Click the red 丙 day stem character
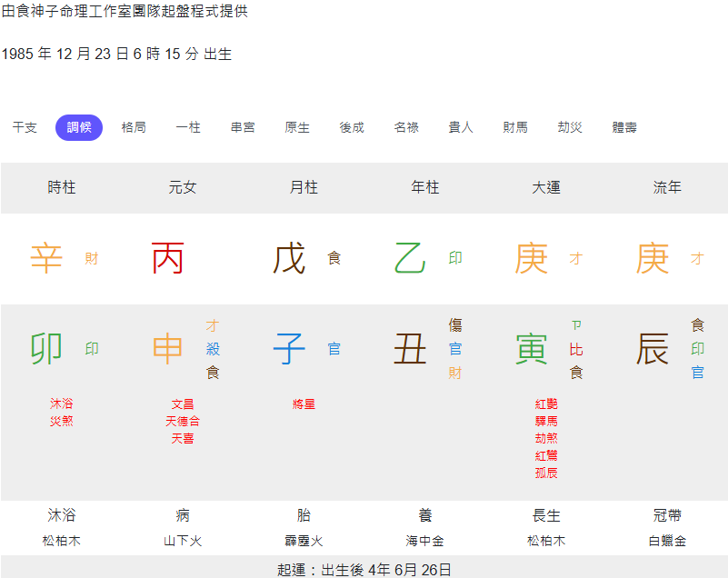 (x=167, y=258)
